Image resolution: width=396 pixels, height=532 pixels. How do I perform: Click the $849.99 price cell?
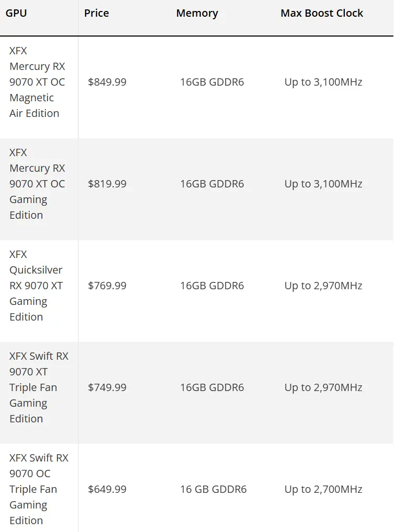pos(107,82)
